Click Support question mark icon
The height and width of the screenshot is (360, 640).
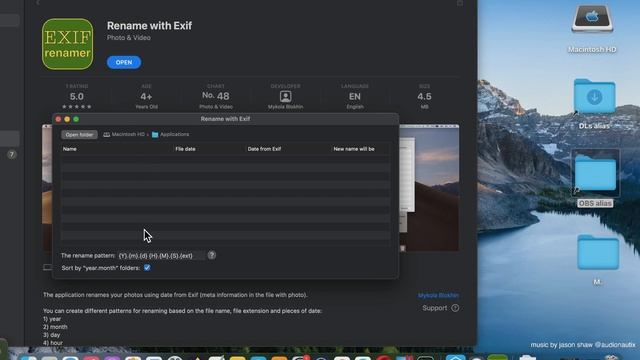tap(455, 308)
